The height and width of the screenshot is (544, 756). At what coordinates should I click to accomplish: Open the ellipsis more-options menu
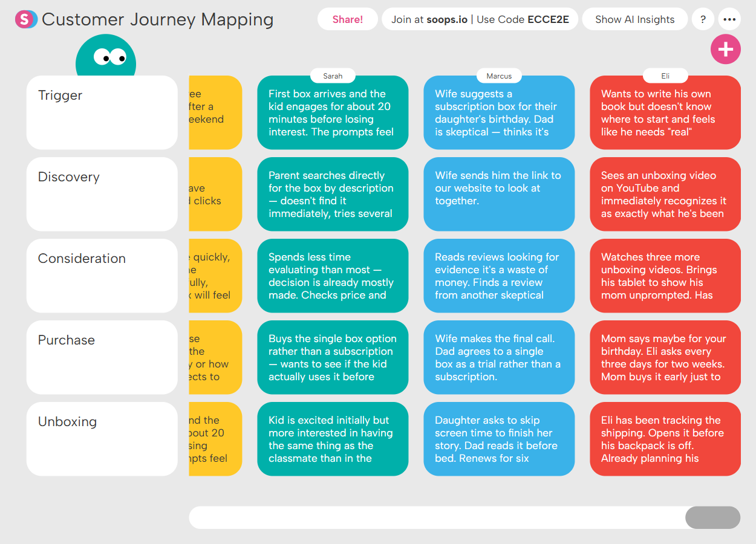click(729, 19)
